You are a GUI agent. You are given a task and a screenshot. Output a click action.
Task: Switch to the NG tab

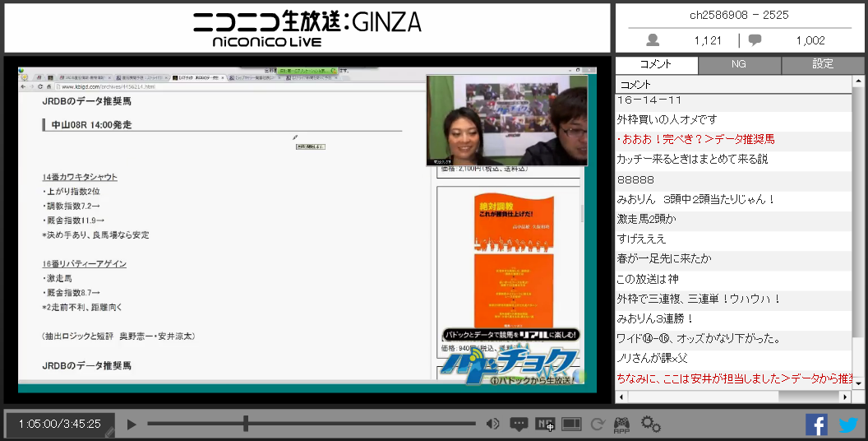pyautogui.click(x=739, y=64)
